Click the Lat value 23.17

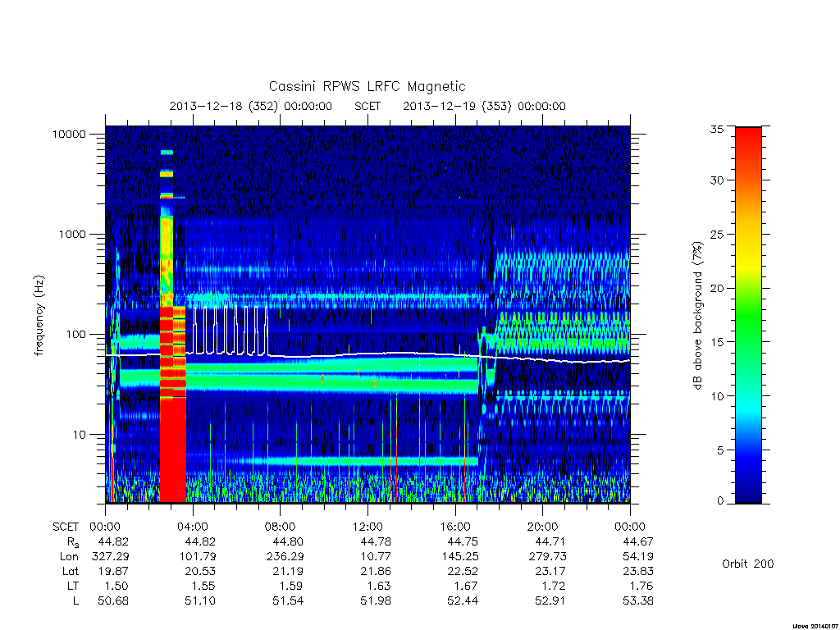(x=550, y=572)
